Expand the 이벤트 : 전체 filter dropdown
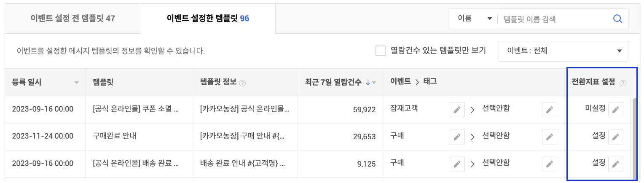This screenshot has width=644, height=183. [563, 51]
